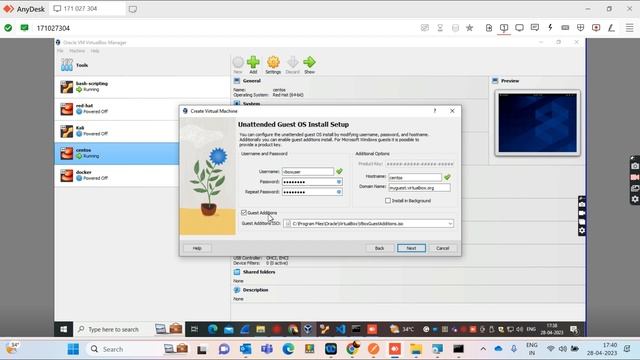Open Outlook from the local taskbar
Viewport: 640px width, 360px height.
[x=246, y=349]
